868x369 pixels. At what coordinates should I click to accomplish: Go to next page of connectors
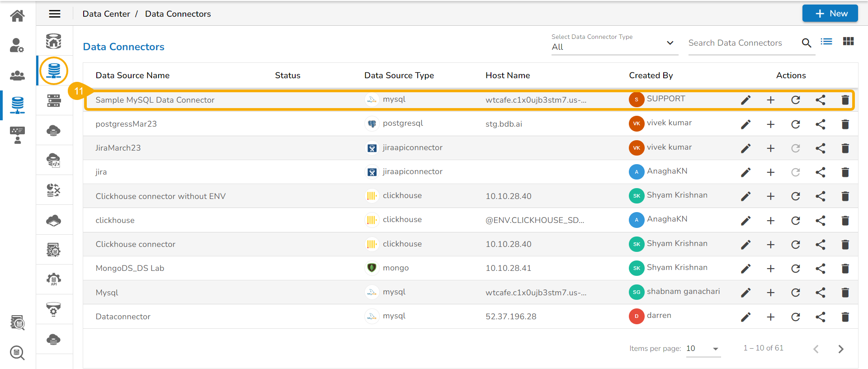[840, 349]
